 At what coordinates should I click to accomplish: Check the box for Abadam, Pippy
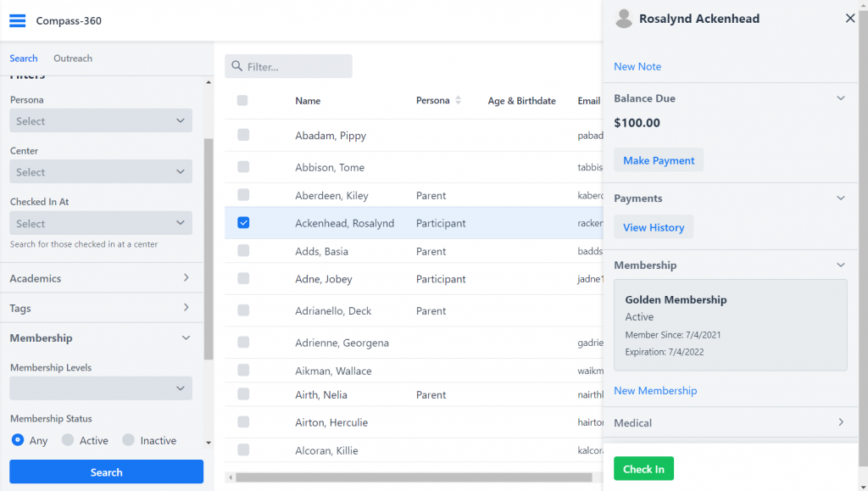pos(243,135)
